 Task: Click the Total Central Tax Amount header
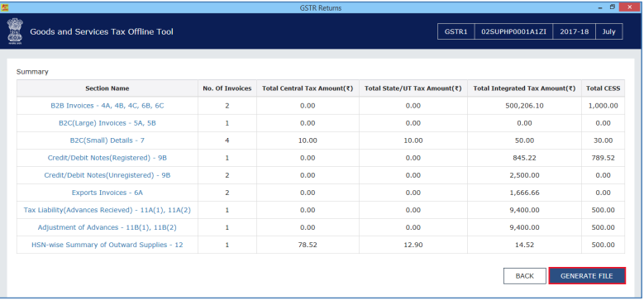tap(308, 88)
